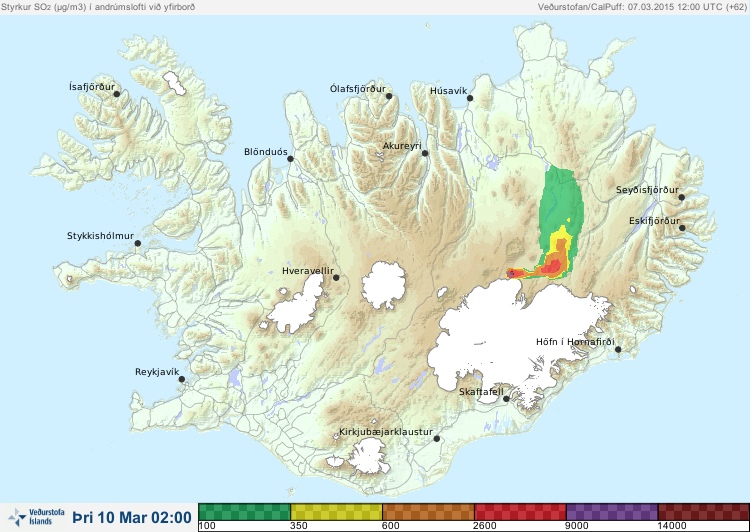
Task: Select the Ólafsfjörður location dot
Action: (389, 96)
